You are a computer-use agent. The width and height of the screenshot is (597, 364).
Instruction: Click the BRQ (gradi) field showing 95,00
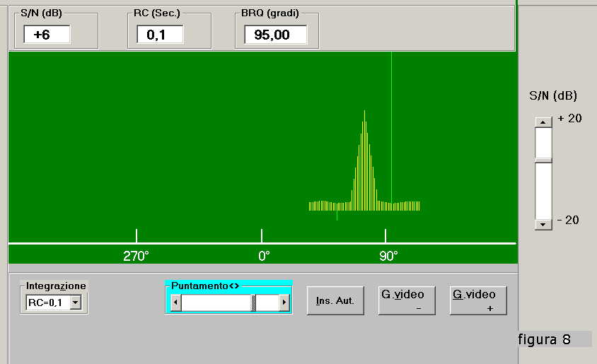tap(275, 35)
